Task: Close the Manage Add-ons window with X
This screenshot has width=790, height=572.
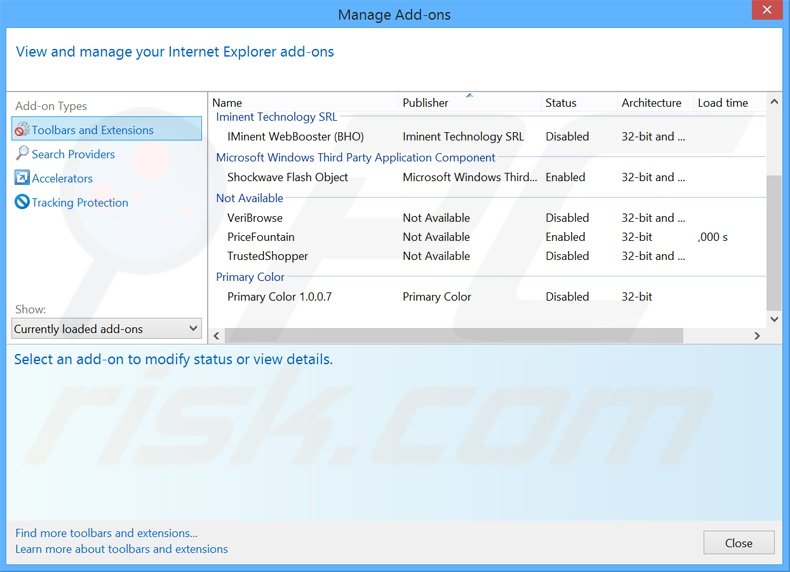Action: pyautogui.click(x=767, y=10)
